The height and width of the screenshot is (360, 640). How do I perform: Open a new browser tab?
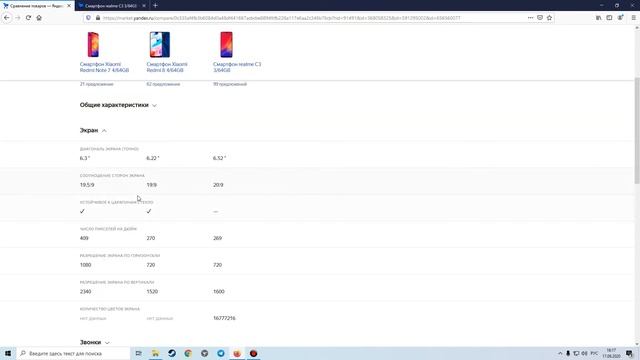[x=155, y=6]
